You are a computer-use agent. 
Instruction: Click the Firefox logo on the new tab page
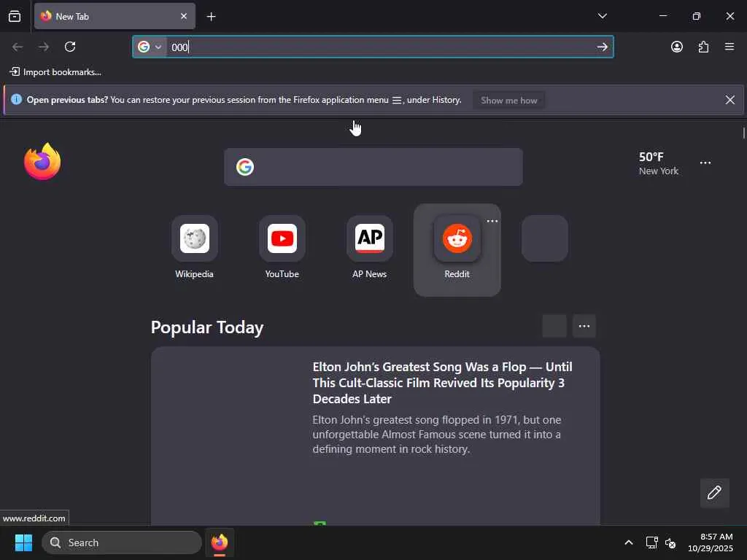tap(42, 162)
